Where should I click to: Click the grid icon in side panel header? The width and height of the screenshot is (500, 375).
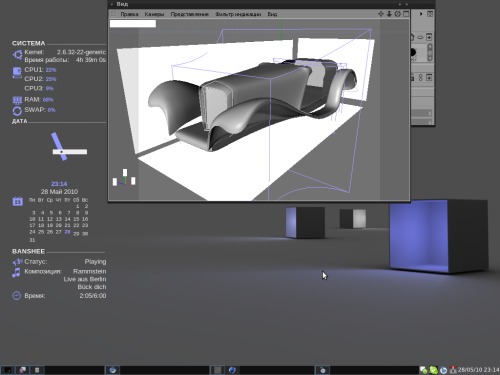pos(430,14)
